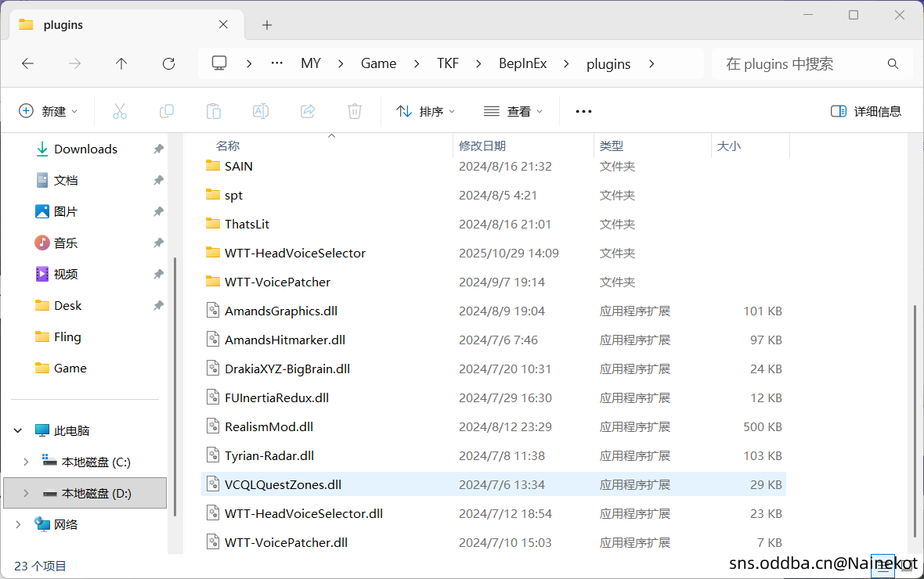The width and height of the screenshot is (924, 579).
Task: Open the 查看 view dropdown
Action: (514, 111)
